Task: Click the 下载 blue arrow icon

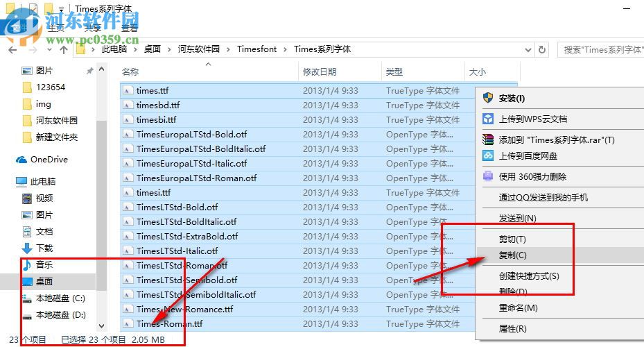Action: pyautogui.click(x=27, y=248)
